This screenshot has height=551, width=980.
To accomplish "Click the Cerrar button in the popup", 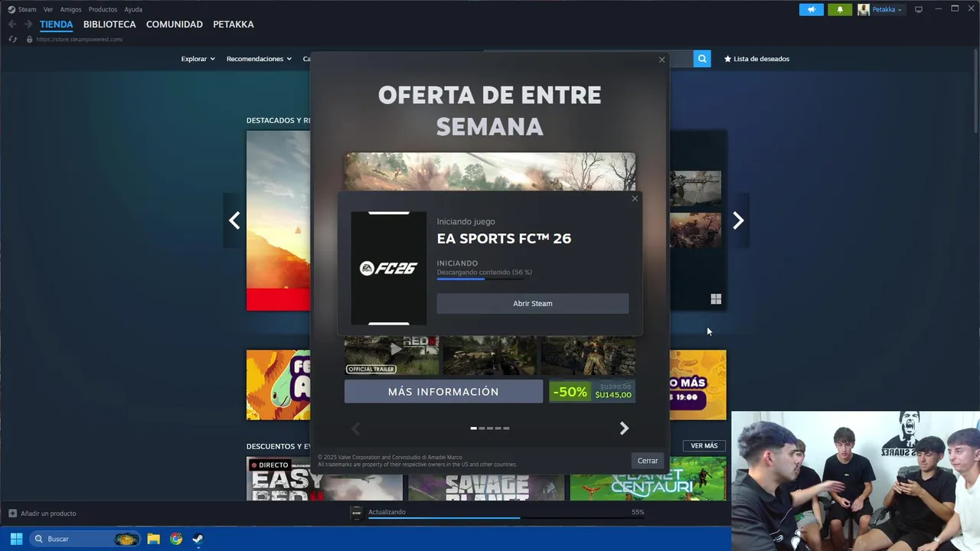I will (x=648, y=461).
